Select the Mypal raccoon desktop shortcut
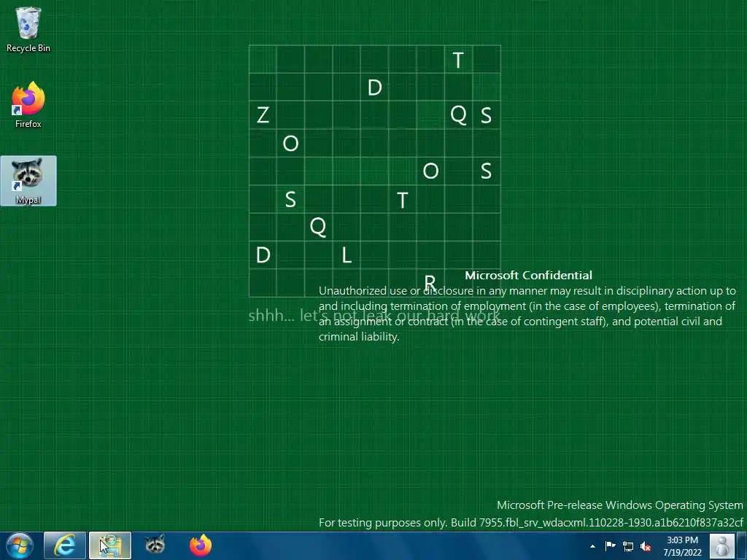 click(28, 181)
